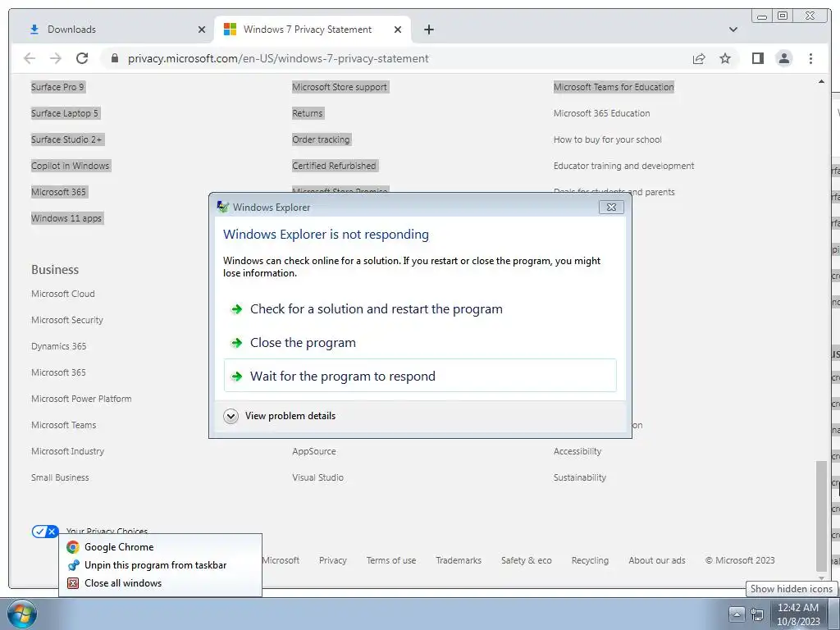Image resolution: width=840 pixels, height=630 pixels.
Task: Click the taskbar clock 12:42 AM
Action: (798, 614)
